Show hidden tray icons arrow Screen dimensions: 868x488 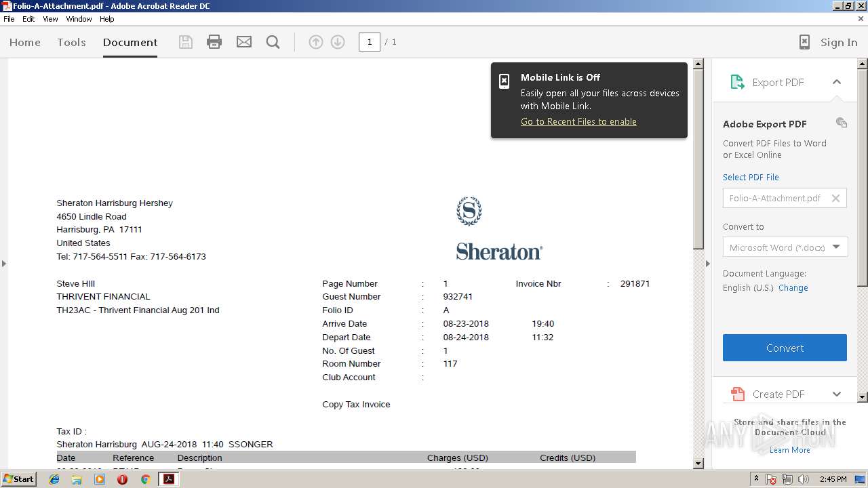(757, 479)
